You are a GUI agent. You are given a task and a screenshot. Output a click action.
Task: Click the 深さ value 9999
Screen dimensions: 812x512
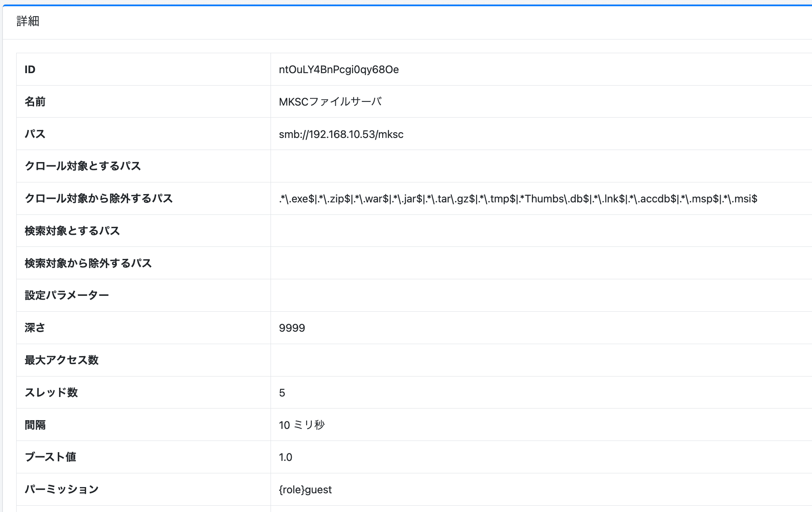tap(292, 328)
